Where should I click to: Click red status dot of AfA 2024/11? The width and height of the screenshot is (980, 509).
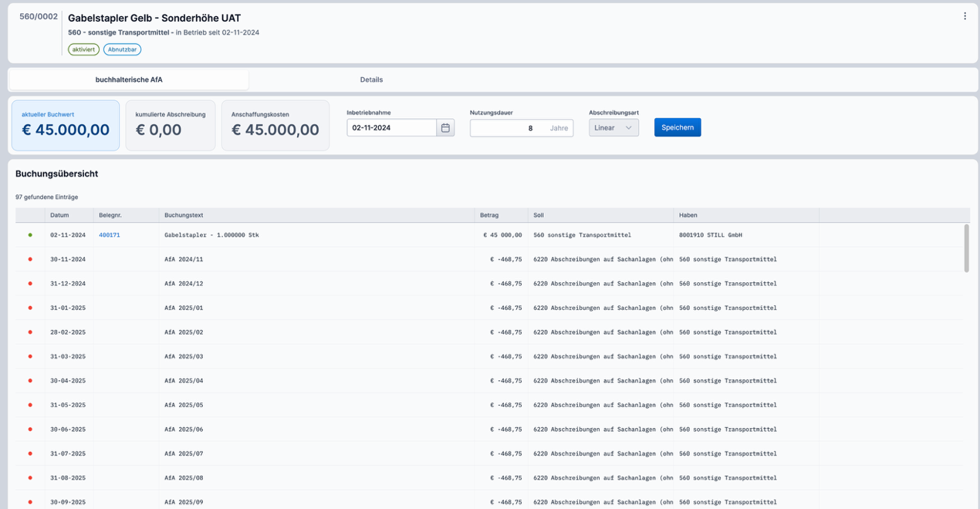click(30, 259)
